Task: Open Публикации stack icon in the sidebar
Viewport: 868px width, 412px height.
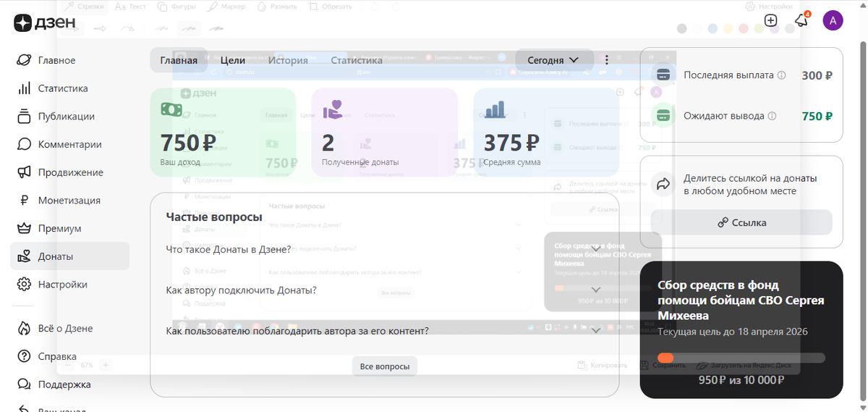Action: pos(24,116)
